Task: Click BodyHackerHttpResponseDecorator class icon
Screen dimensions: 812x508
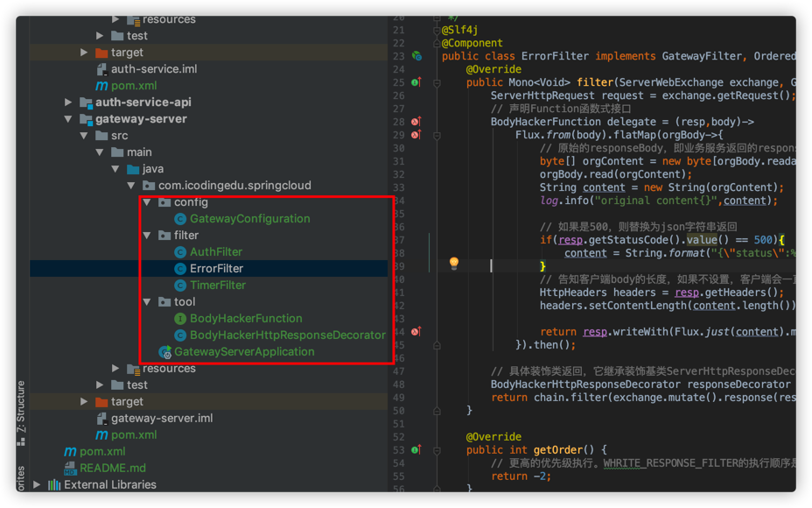Action: 180,335
